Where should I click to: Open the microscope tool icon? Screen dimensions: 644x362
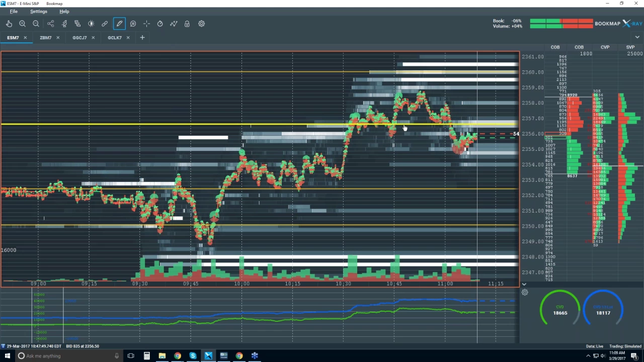coord(64,24)
